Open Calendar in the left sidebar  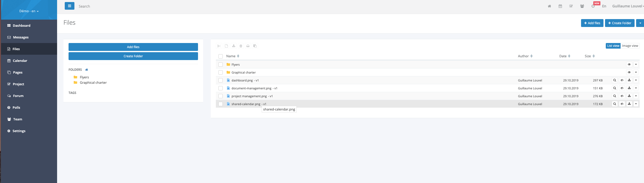click(20, 61)
